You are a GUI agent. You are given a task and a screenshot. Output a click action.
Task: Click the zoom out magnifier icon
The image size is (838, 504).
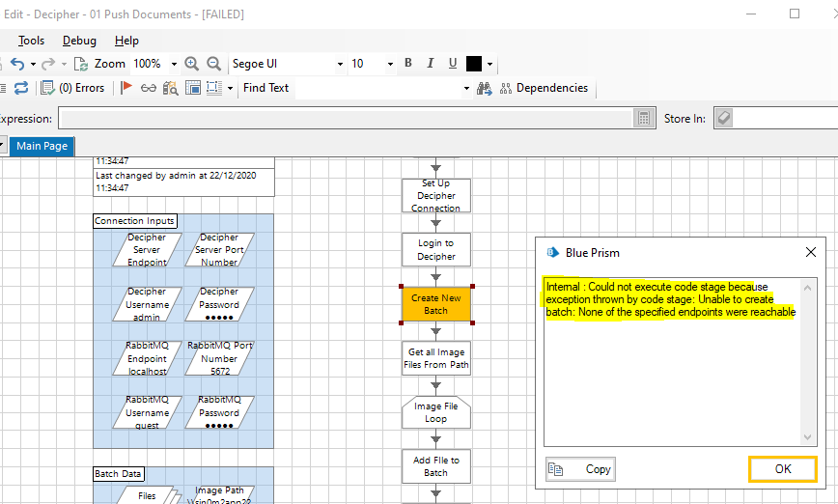click(213, 64)
